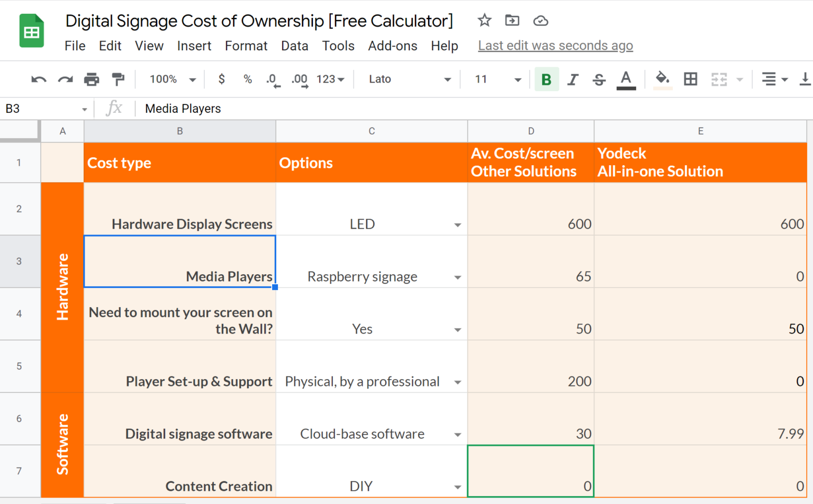Toggle italic formatting
813x504 pixels.
(573, 79)
